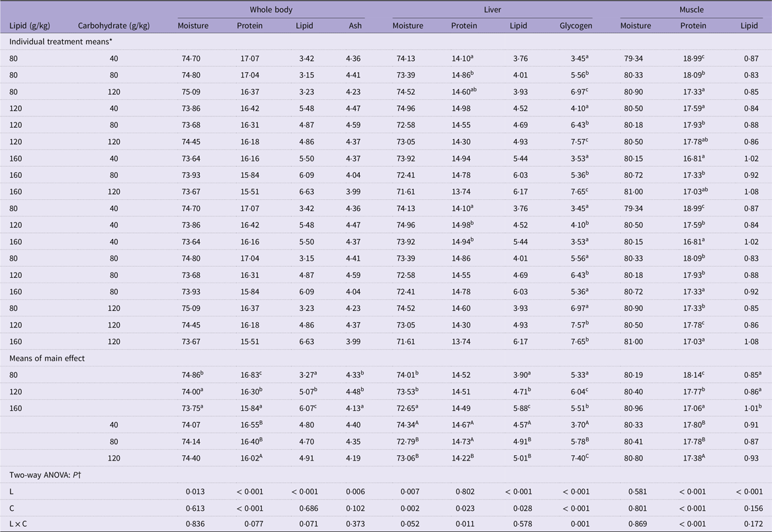
Task: Select the 0·373 ash interaction P value
Action: coord(349,524)
